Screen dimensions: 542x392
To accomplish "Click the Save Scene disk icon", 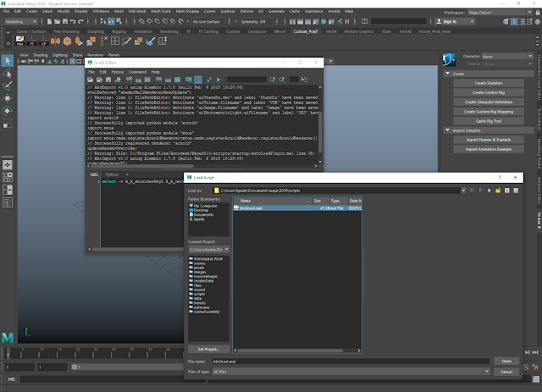I will point(64,21).
